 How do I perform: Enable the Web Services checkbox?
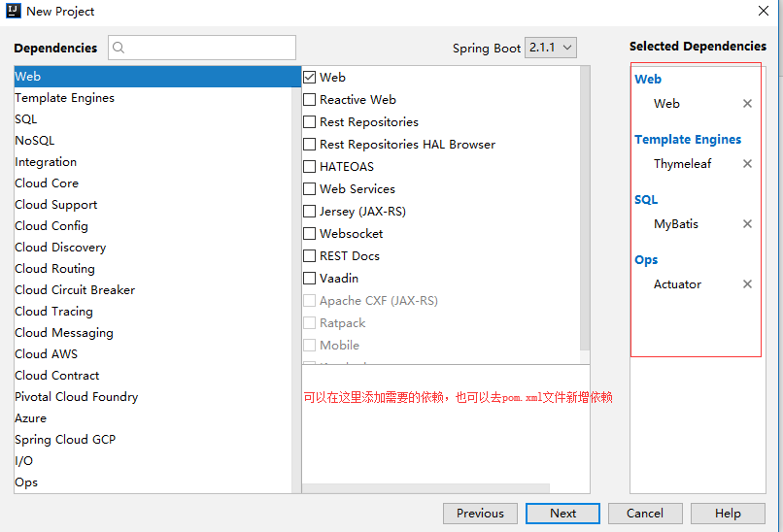310,188
